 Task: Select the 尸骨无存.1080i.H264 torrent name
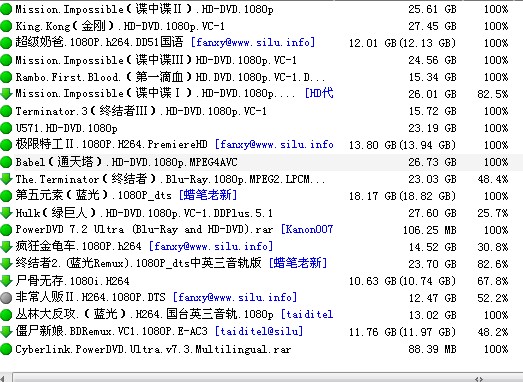tap(72, 281)
